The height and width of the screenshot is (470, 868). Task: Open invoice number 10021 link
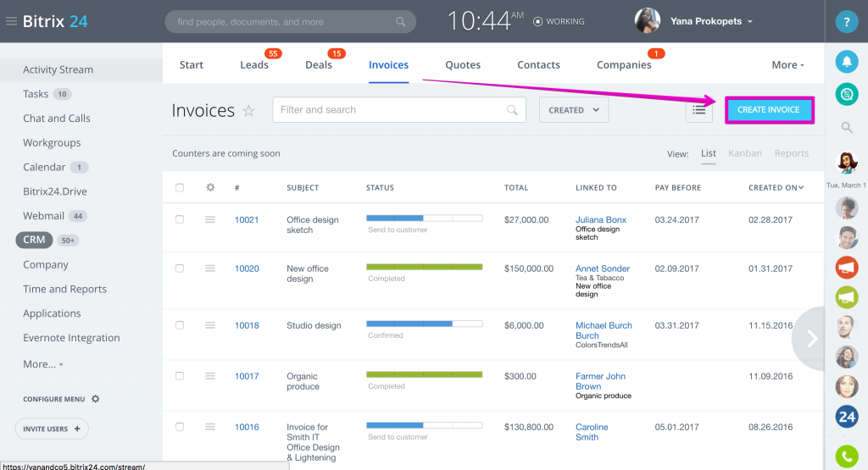click(247, 219)
